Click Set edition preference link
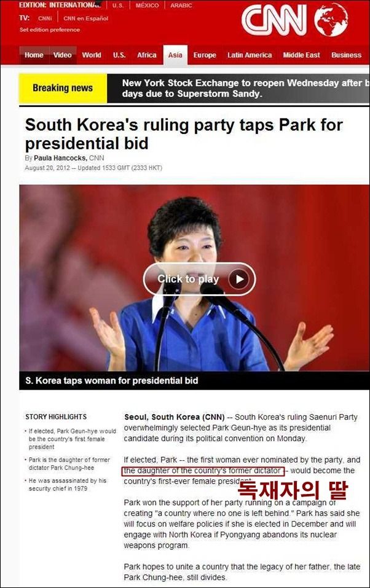The image size is (370, 588). (50, 29)
